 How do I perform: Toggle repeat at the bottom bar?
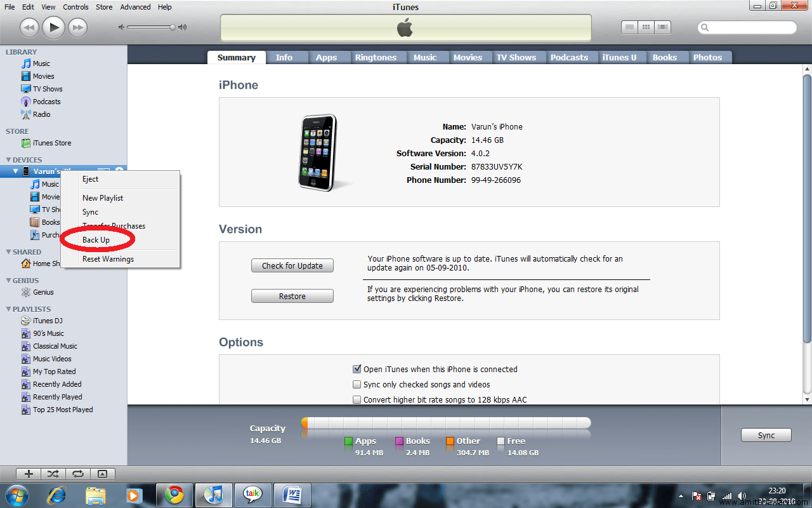point(78,474)
